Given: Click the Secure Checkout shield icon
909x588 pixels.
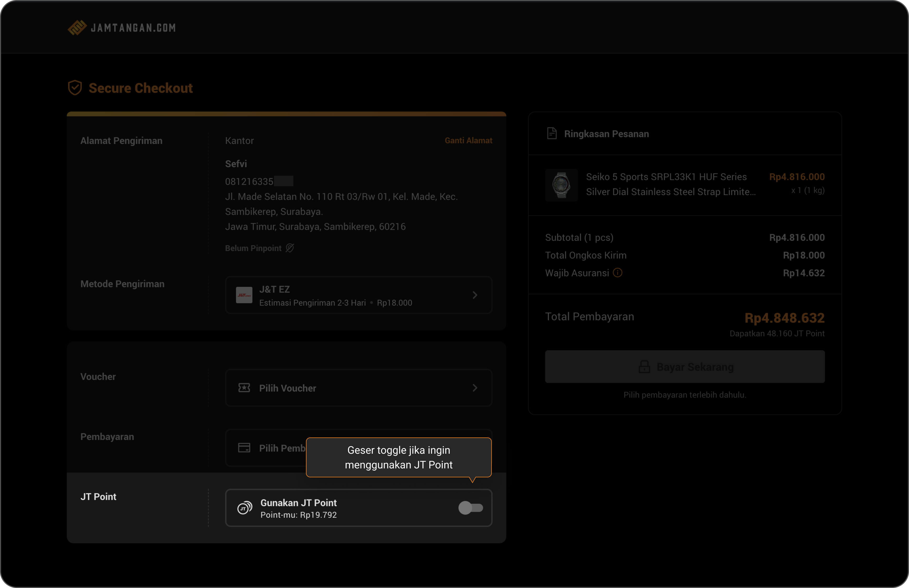Looking at the screenshot, I should point(75,88).
